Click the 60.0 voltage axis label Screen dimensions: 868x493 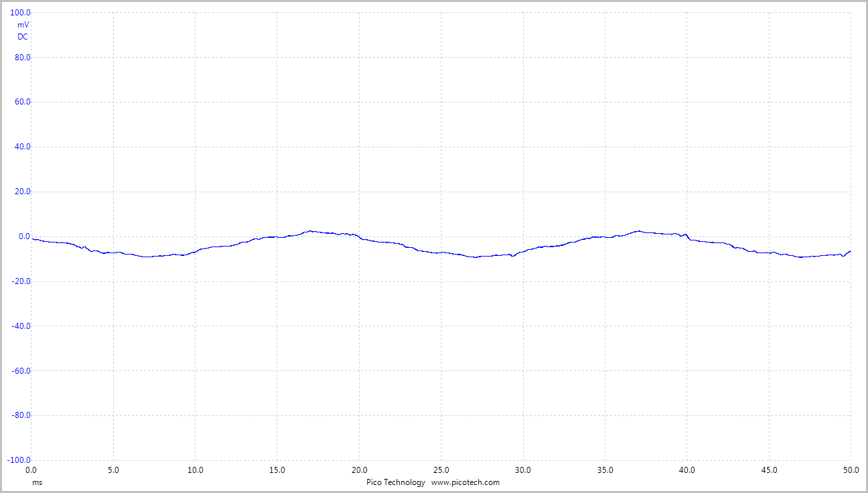pyautogui.click(x=23, y=102)
